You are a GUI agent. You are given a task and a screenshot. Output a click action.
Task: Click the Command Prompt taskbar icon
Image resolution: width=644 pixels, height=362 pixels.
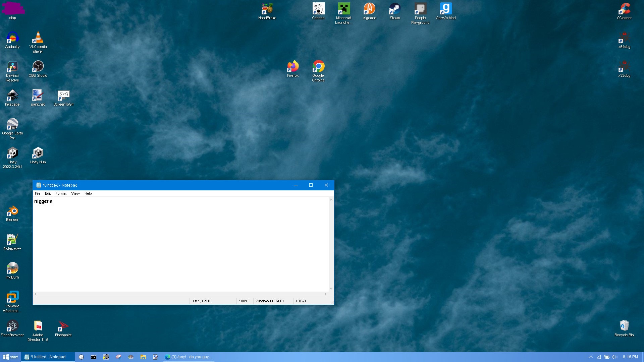tap(94, 357)
